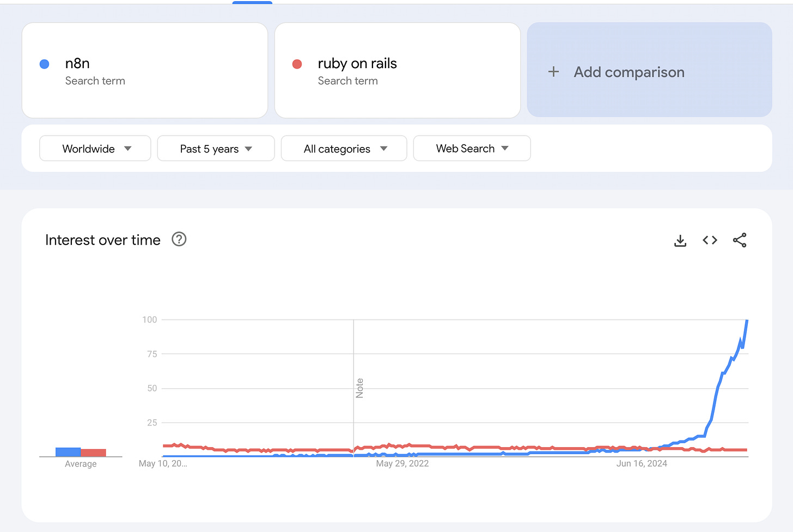Click the Jun 16, 2024 axis label
The width and height of the screenshot is (793, 532).
coord(642,463)
